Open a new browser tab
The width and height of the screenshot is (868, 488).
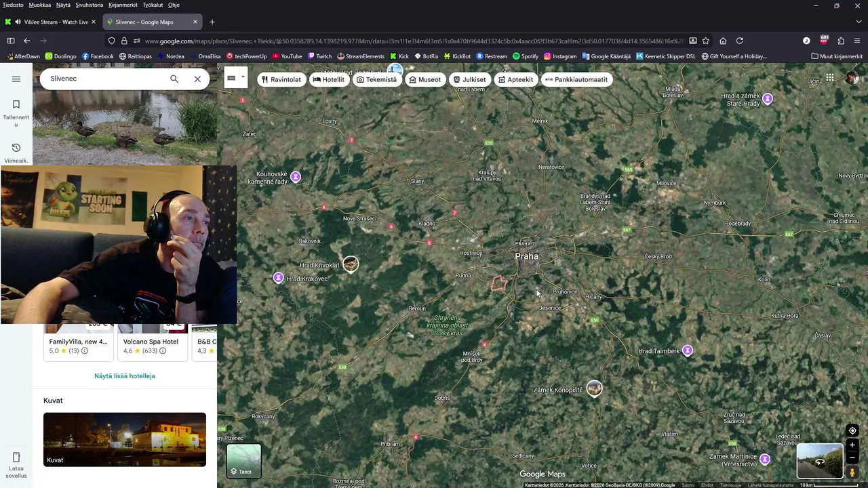[x=212, y=22]
